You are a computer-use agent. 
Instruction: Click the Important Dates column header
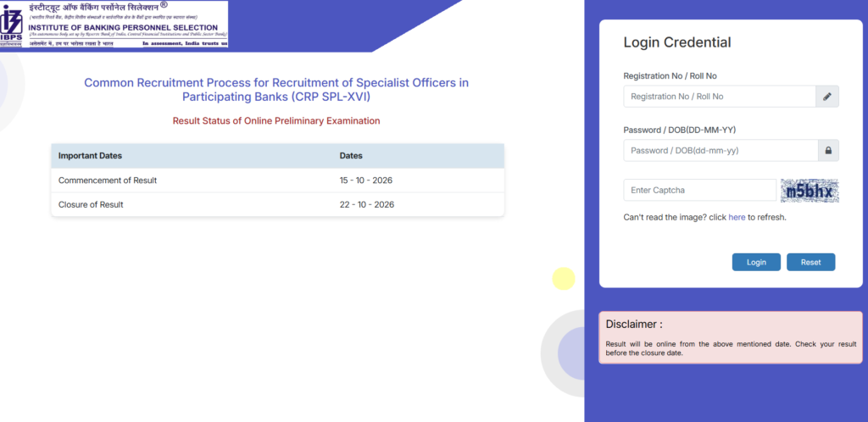click(90, 156)
